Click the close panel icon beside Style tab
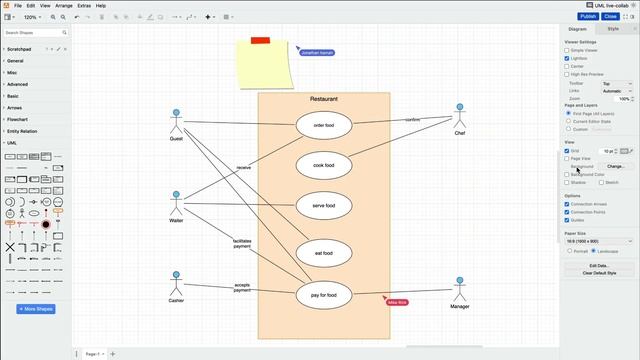Image resolution: width=640 pixels, height=360 pixels. [x=635, y=29]
